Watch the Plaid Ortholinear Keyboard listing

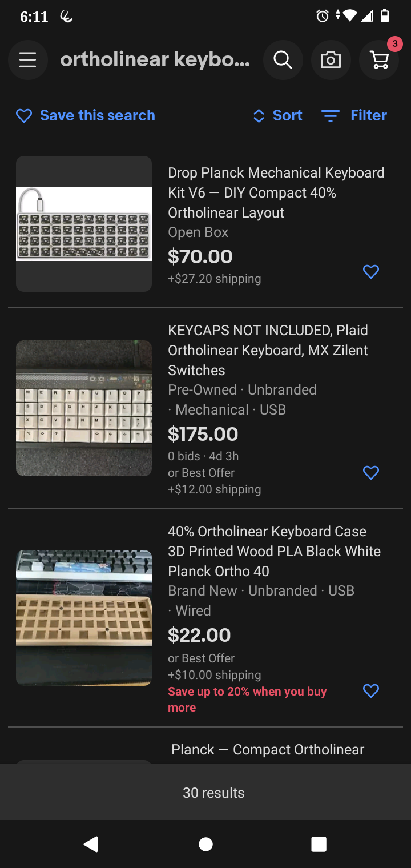pyautogui.click(x=371, y=473)
